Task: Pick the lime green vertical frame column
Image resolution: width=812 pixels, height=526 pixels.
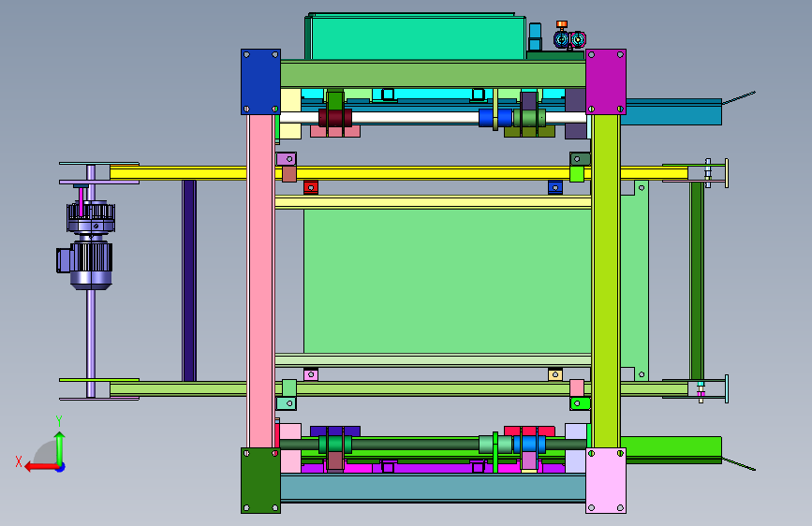Action: [606, 281]
